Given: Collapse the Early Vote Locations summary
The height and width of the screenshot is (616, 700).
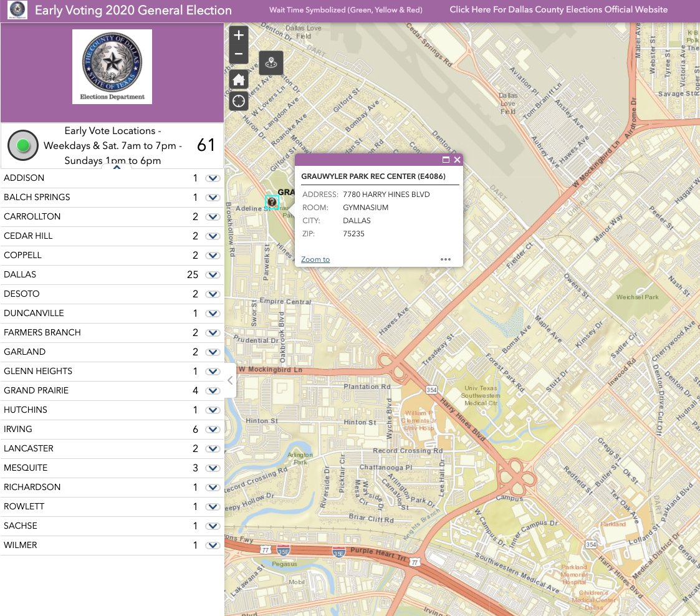Looking at the screenshot, I should 117,167.
